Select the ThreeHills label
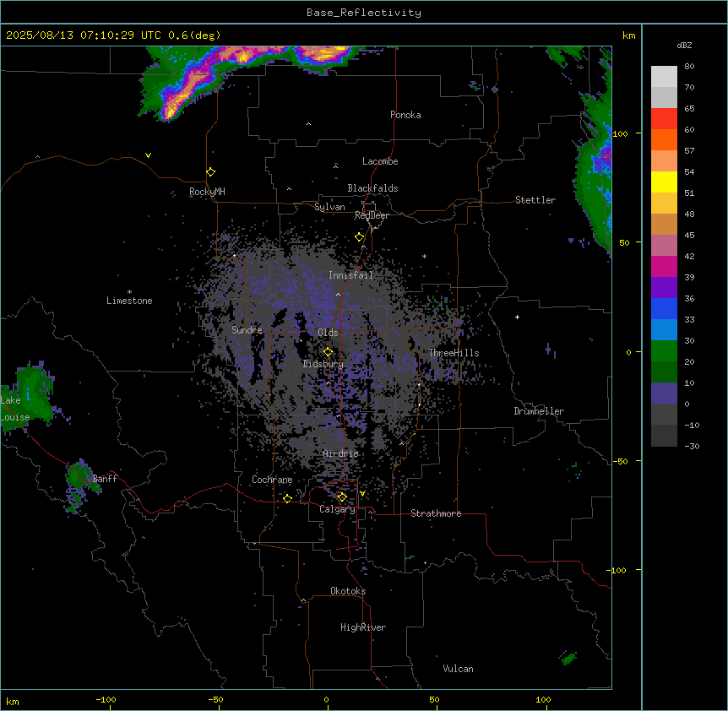The image size is (728, 711). 454,353
